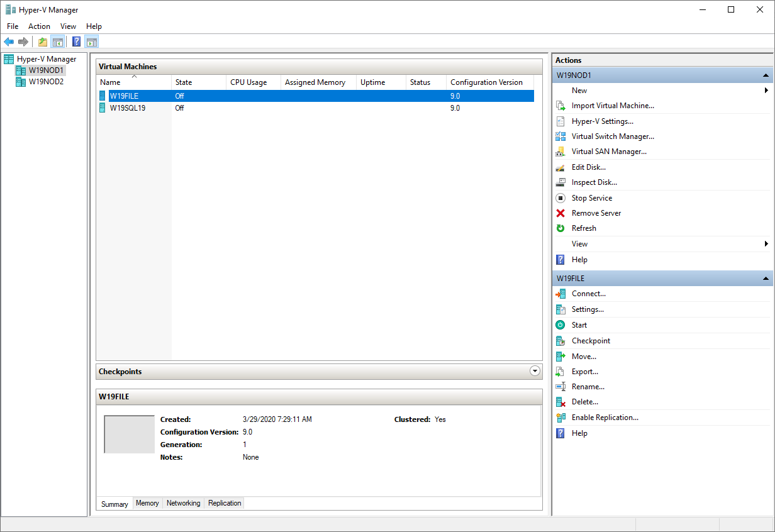Select the Hyper-V Manager root node
Screen dimensions: 775x532
pos(47,59)
